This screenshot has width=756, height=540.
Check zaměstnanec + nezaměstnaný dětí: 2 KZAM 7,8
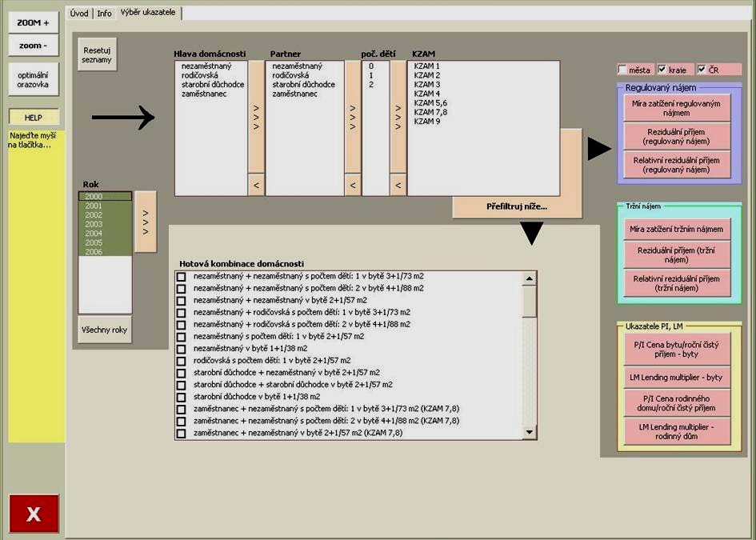(x=182, y=422)
